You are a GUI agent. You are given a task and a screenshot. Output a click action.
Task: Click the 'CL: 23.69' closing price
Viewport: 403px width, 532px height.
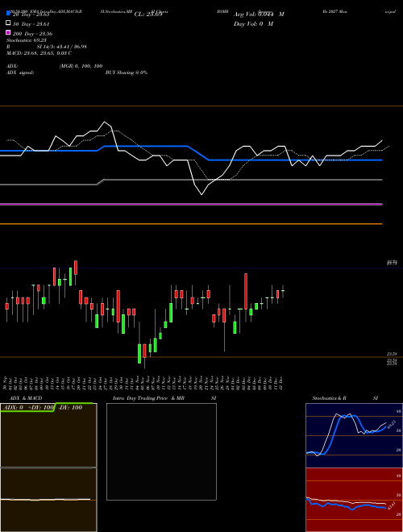[148, 15]
